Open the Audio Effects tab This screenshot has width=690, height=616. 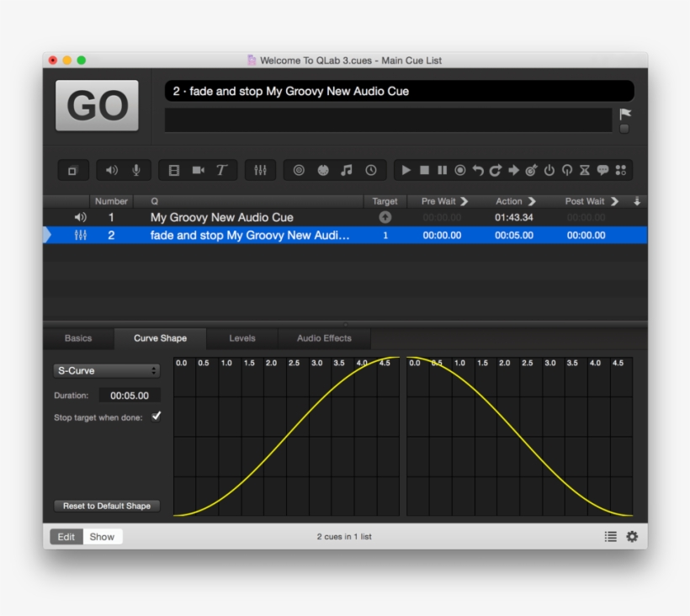(324, 338)
